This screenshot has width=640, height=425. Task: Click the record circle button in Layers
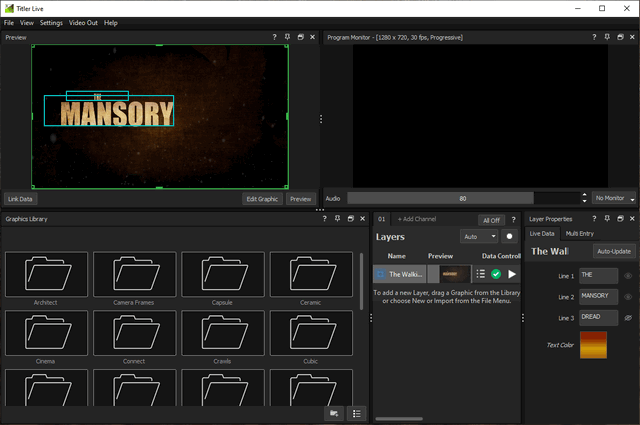(x=510, y=237)
